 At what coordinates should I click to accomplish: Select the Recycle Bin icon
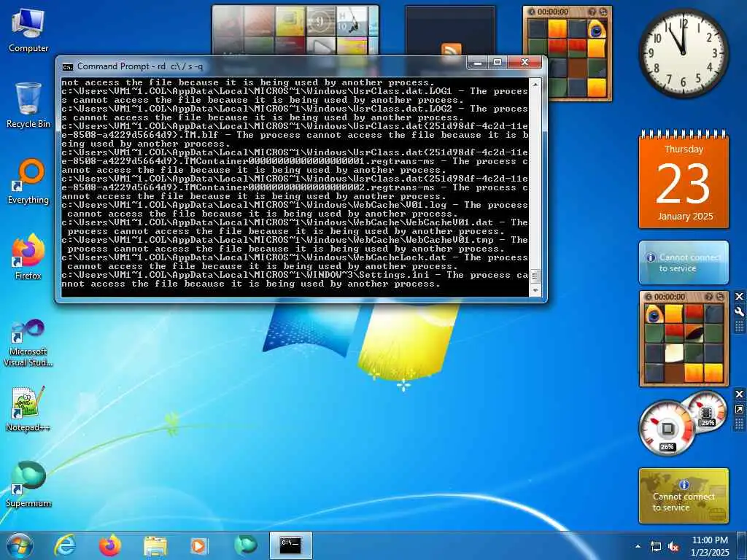(28, 105)
